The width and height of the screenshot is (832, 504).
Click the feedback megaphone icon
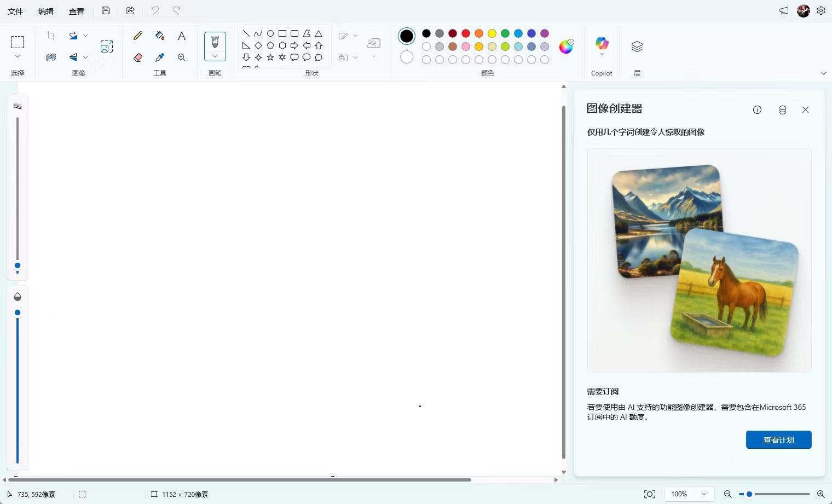pyautogui.click(x=784, y=10)
